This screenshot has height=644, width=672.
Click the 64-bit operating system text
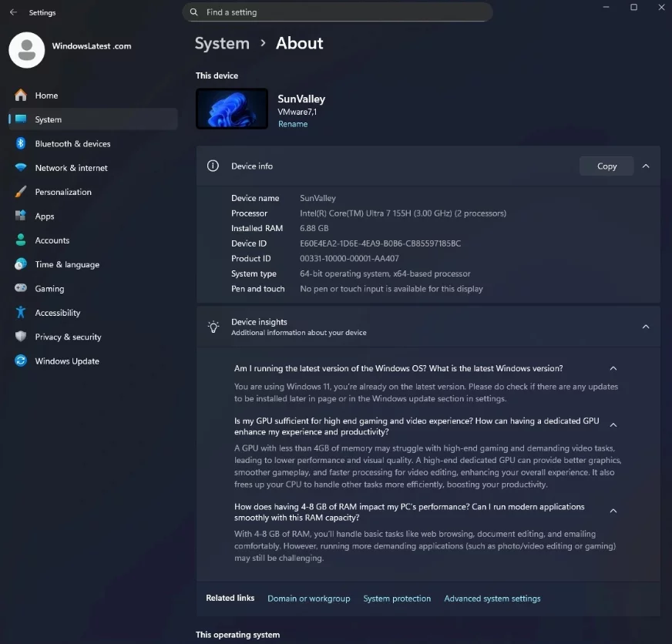coord(385,273)
